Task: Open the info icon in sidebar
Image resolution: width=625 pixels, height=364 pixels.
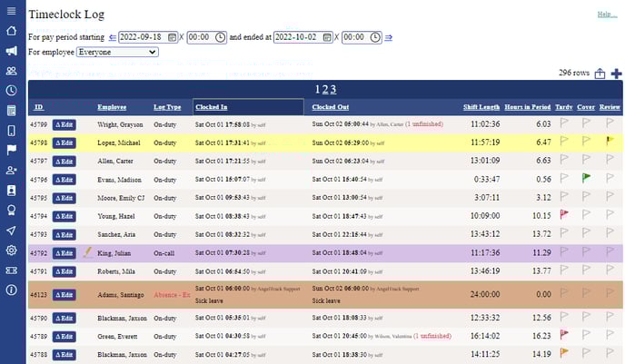Action: 12,290
